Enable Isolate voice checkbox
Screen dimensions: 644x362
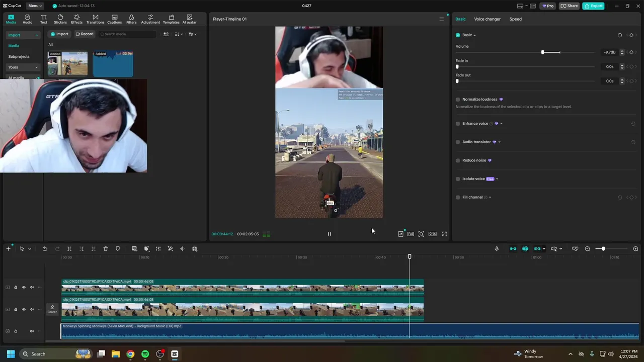click(458, 179)
